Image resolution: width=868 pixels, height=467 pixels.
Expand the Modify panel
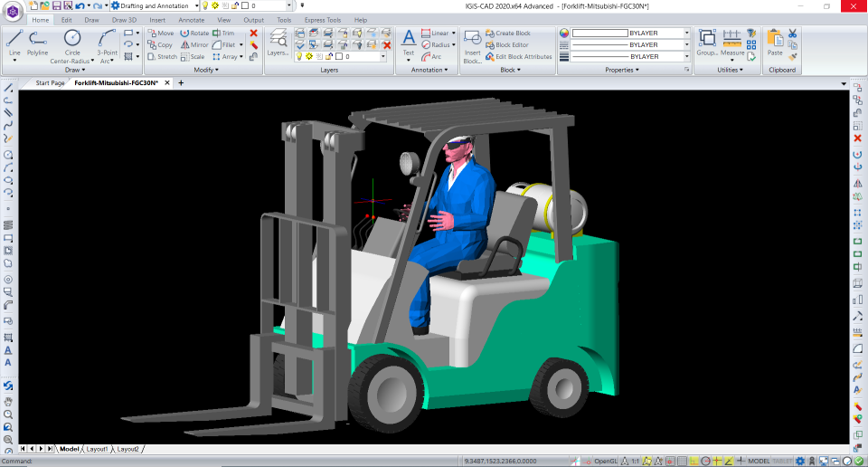206,70
